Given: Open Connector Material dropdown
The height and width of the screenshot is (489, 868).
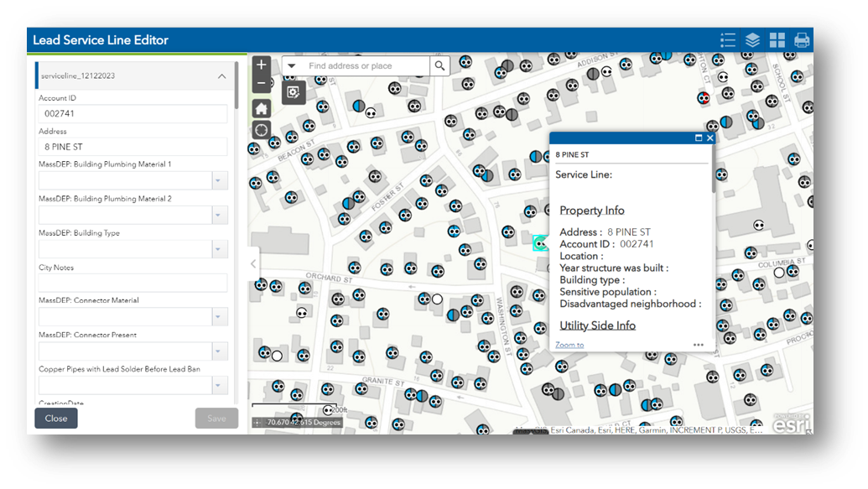Looking at the screenshot, I should tap(219, 317).
